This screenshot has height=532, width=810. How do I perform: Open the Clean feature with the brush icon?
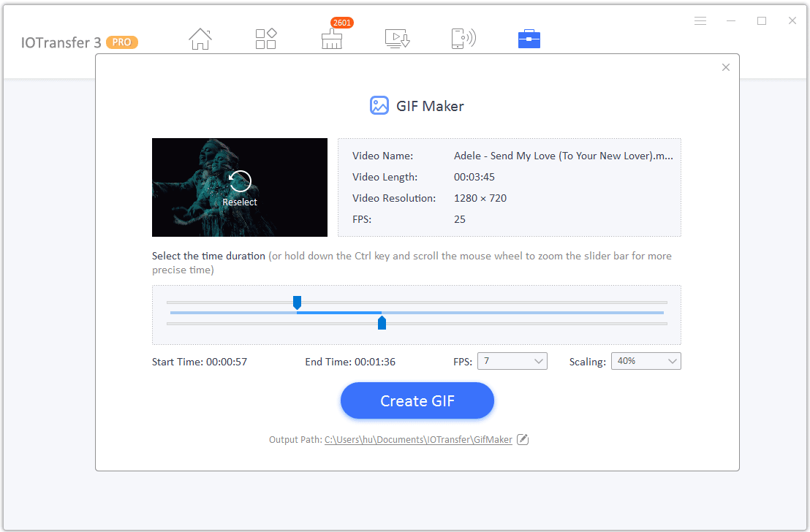pos(332,42)
